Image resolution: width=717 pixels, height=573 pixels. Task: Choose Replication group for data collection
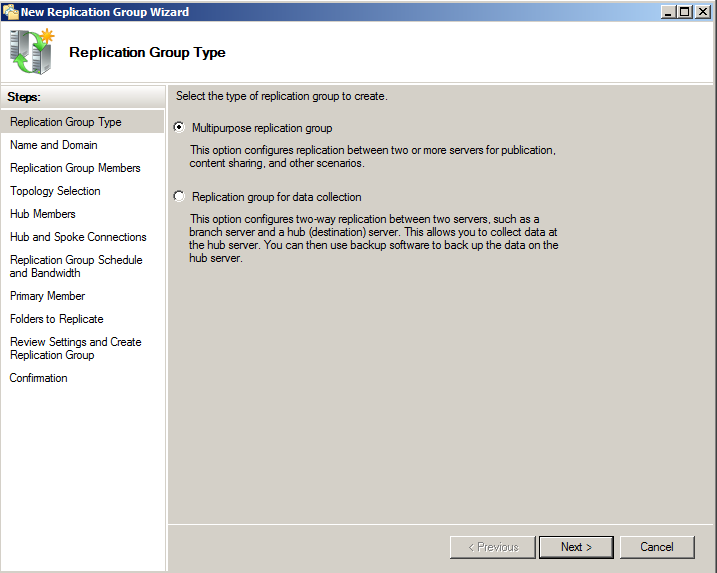coord(179,197)
